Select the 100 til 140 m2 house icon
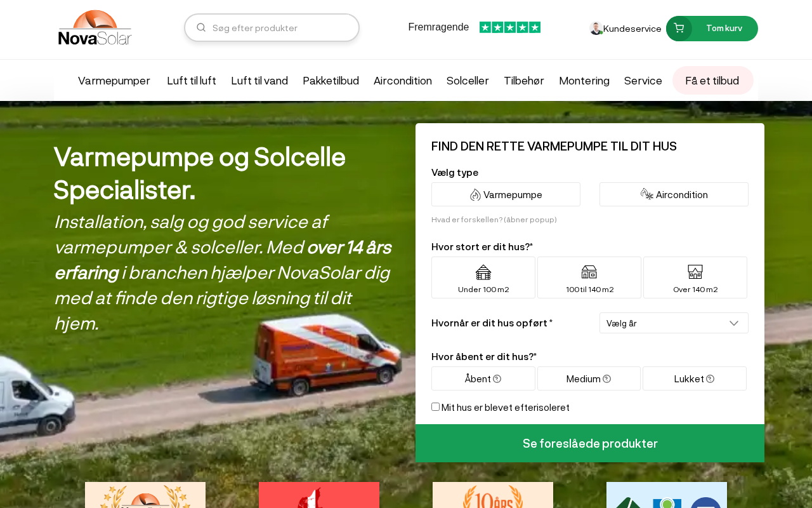Viewport: 812px width, 508px height. tap(589, 272)
